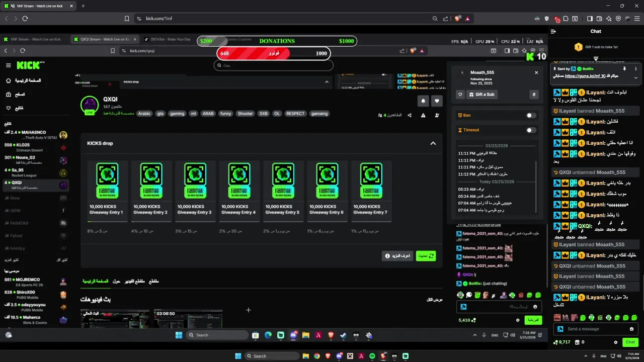Screen dimensions: 644x362
Task: Select 10,000 KICKS Giveaway Entry 4 card
Action: click(239, 191)
